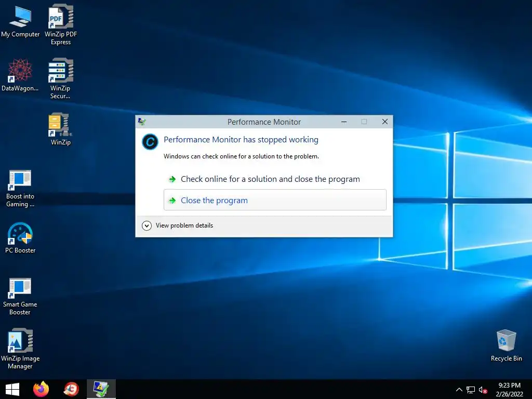Click the Performance Monitor title bar icon
Viewport: 532px width, 399px height.
pos(142,122)
